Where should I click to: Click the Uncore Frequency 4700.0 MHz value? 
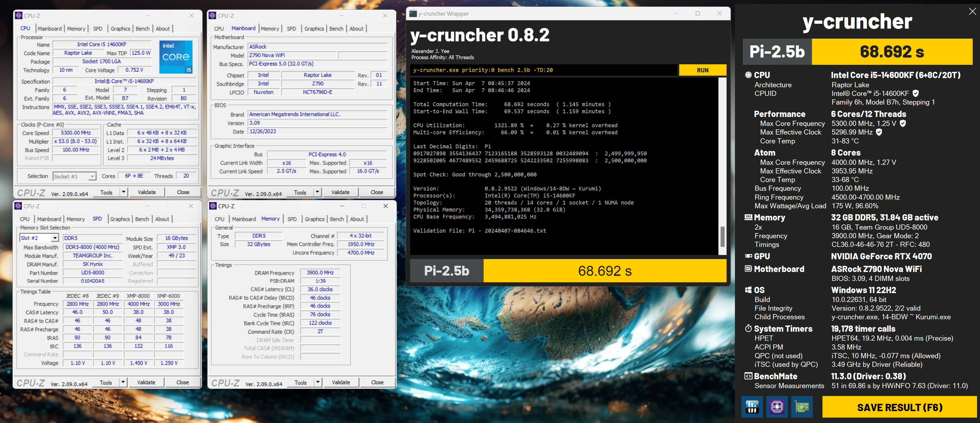coord(361,253)
